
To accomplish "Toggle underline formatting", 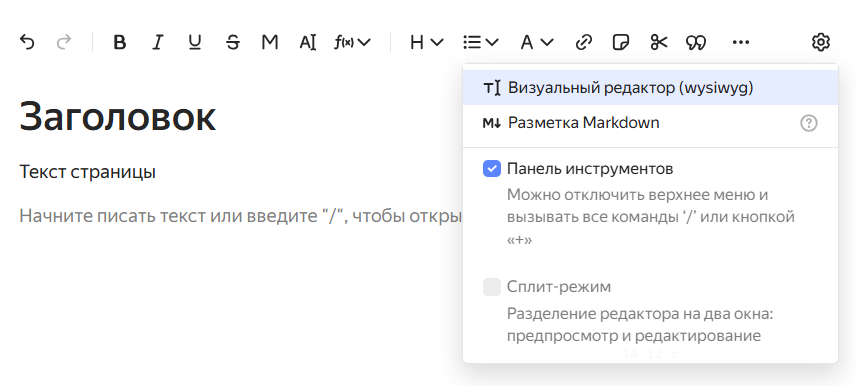I will [x=195, y=42].
